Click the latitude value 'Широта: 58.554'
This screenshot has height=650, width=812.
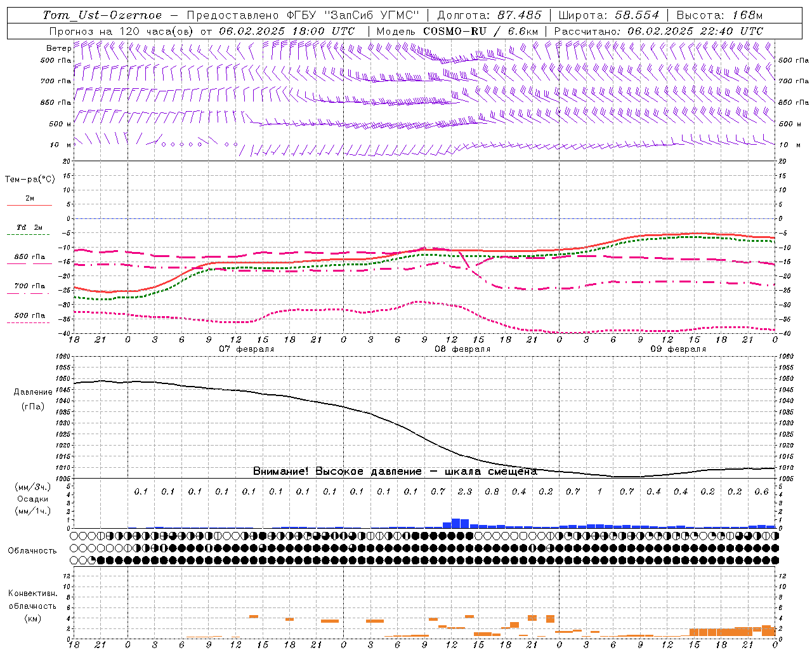(609, 15)
